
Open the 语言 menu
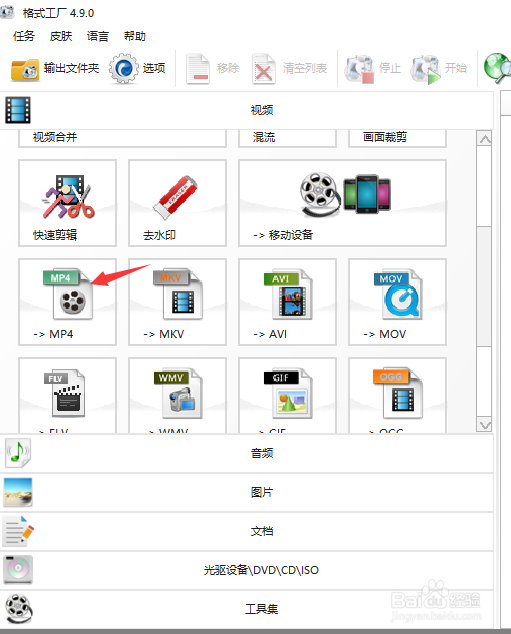(98, 36)
